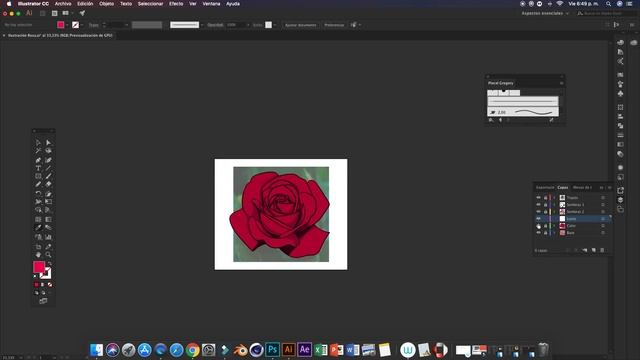The image size is (640, 360).
Task: Toggle the lock on Color layer
Action: [x=545, y=226]
